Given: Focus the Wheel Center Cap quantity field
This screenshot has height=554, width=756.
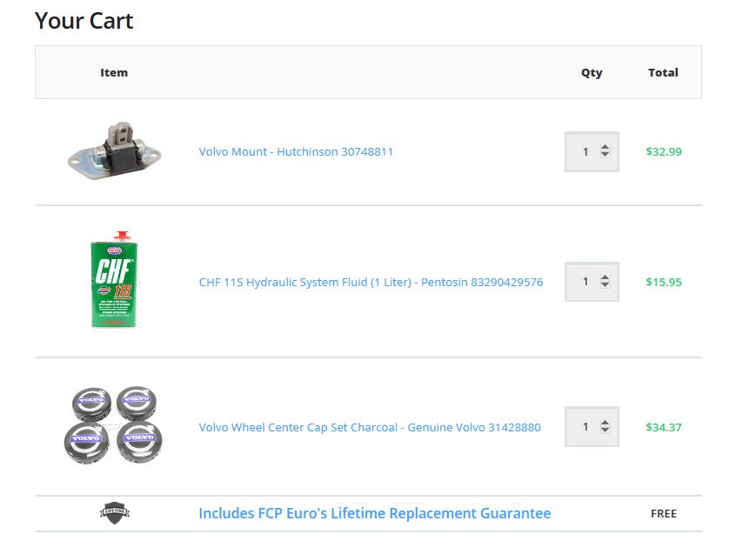Looking at the screenshot, I should tap(584, 427).
